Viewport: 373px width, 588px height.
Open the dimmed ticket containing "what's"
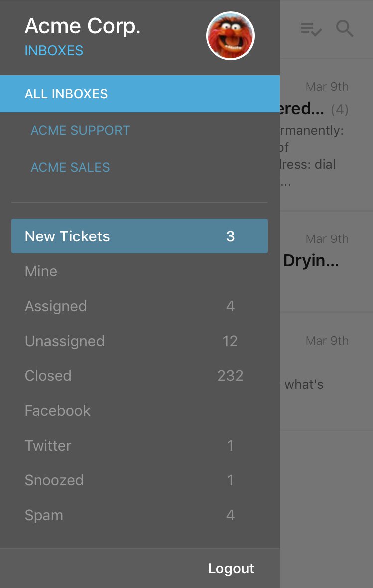coord(327,371)
